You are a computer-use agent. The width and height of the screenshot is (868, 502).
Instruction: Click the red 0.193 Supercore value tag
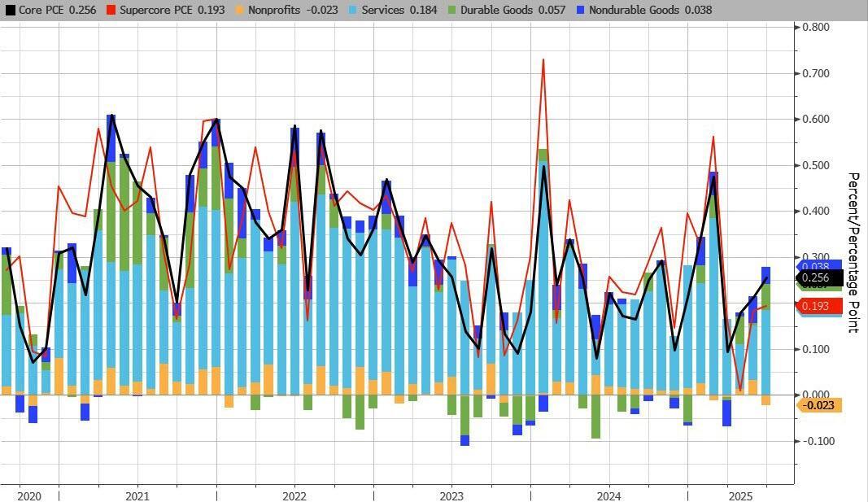coord(818,306)
